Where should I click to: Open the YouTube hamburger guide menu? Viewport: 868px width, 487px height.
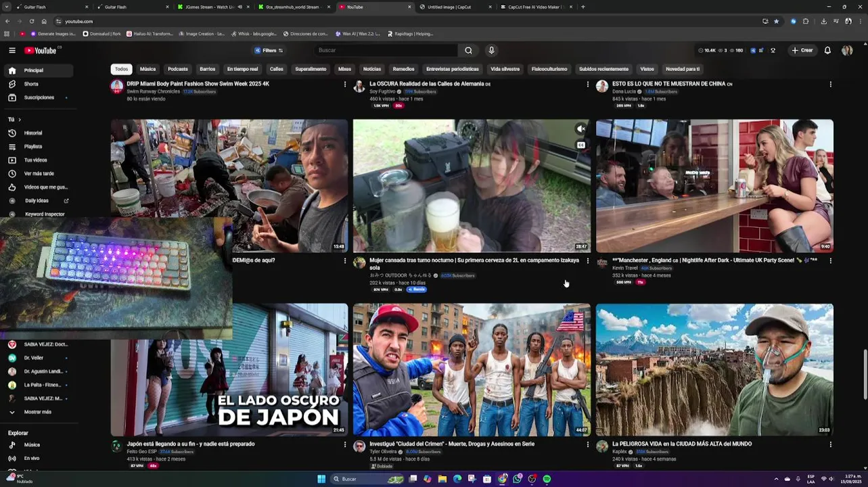pyautogui.click(x=12, y=51)
